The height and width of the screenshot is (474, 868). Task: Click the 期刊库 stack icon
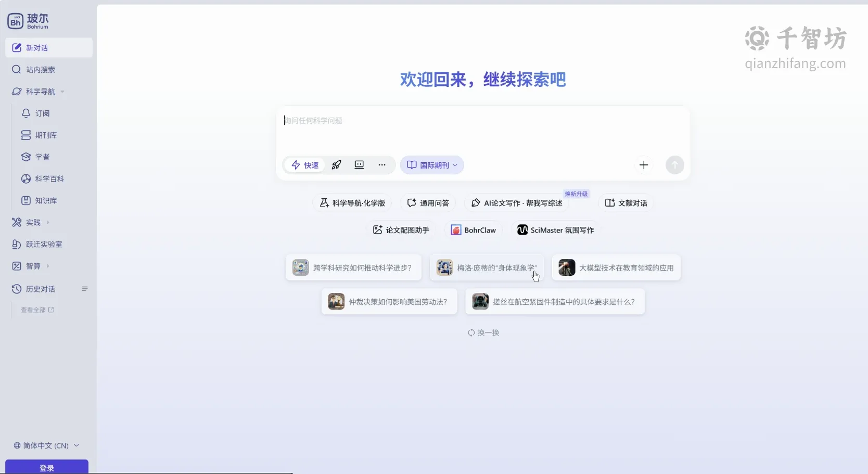26,135
